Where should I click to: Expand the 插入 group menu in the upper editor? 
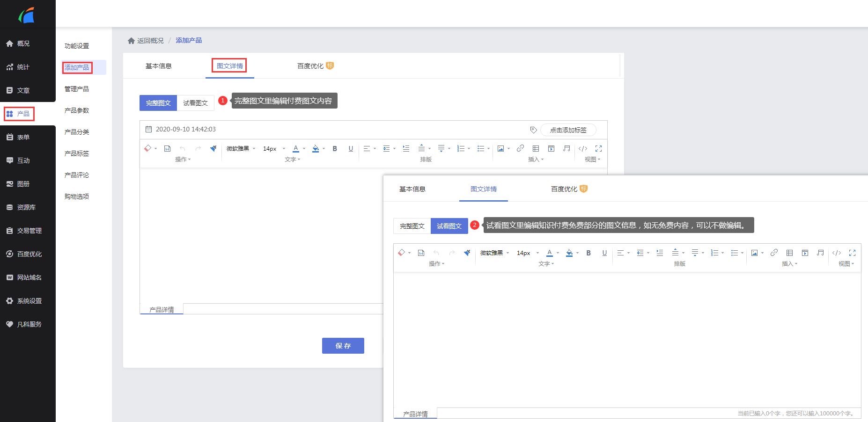536,160
